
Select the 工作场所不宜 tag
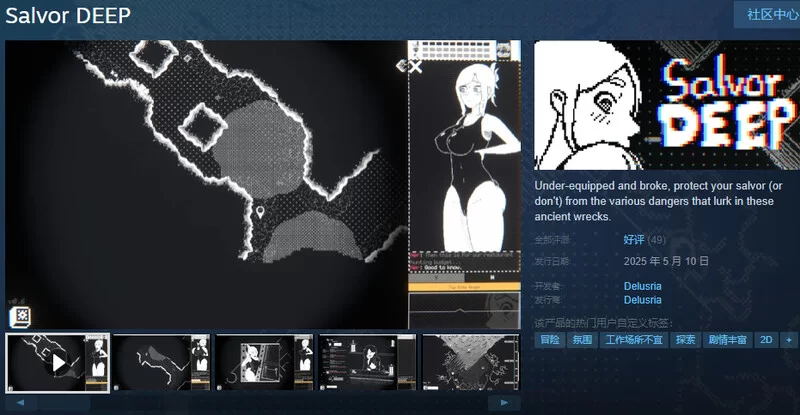(x=634, y=340)
